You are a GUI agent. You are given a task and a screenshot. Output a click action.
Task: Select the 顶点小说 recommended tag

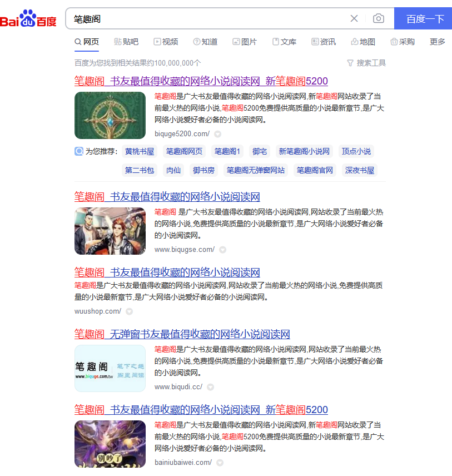pos(356,151)
